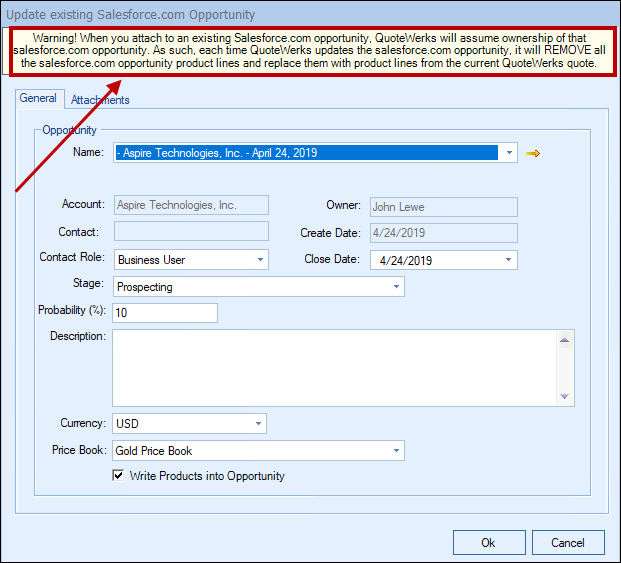Select the General tab

[38, 99]
